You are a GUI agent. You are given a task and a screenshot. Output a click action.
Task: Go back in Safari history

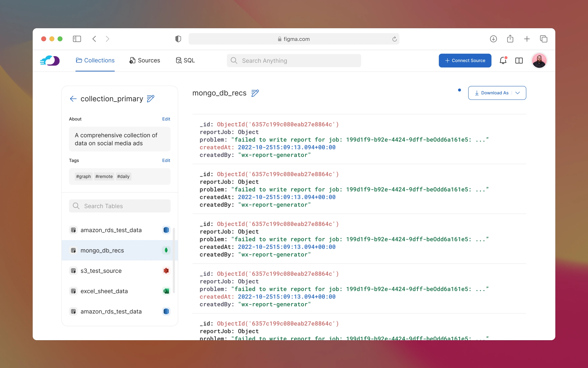94,39
